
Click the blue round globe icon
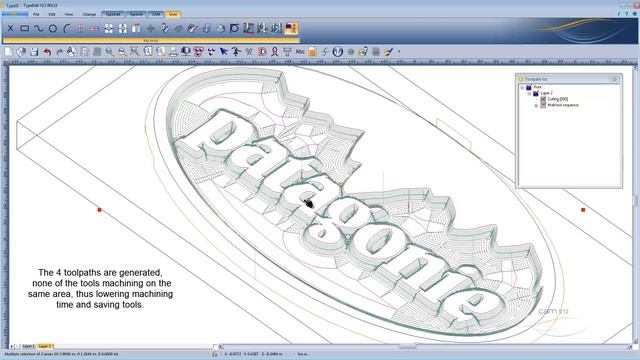coord(338,51)
